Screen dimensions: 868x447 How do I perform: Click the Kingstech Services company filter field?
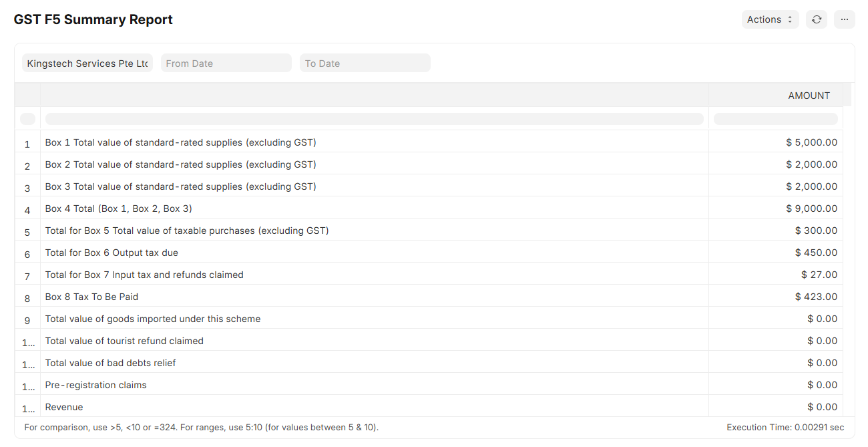(87, 63)
